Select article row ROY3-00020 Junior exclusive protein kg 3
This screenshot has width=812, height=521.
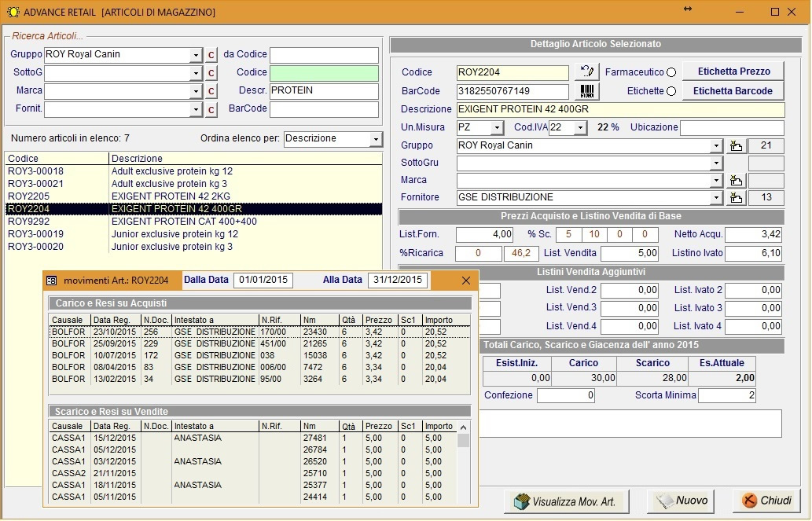(193, 247)
